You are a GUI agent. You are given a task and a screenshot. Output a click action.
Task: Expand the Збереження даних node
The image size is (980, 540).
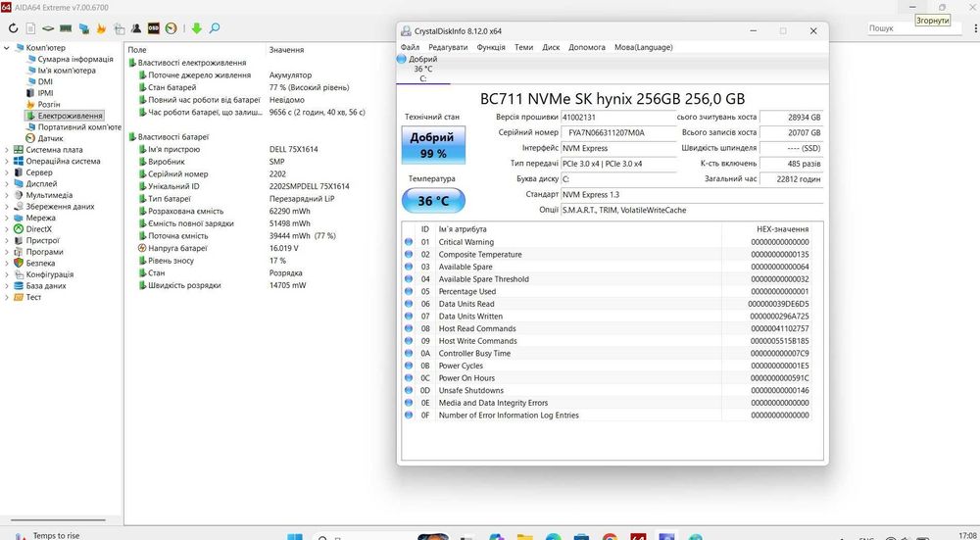coord(6,206)
